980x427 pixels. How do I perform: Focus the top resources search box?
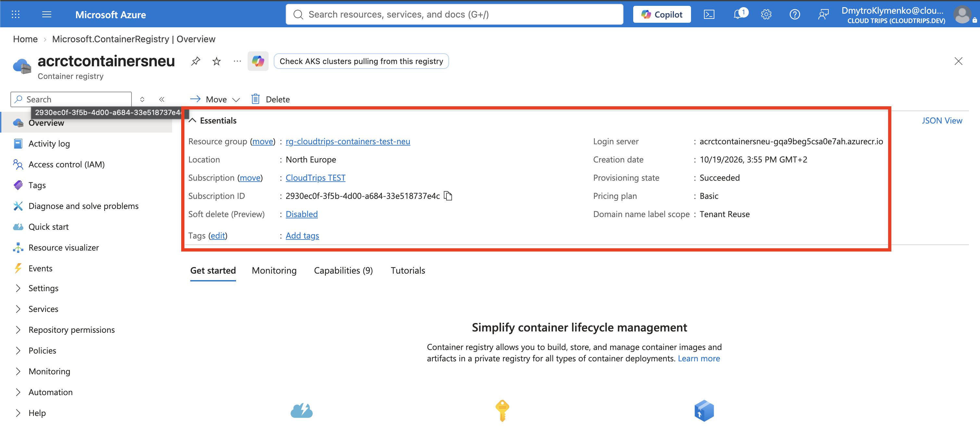click(x=455, y=15)
